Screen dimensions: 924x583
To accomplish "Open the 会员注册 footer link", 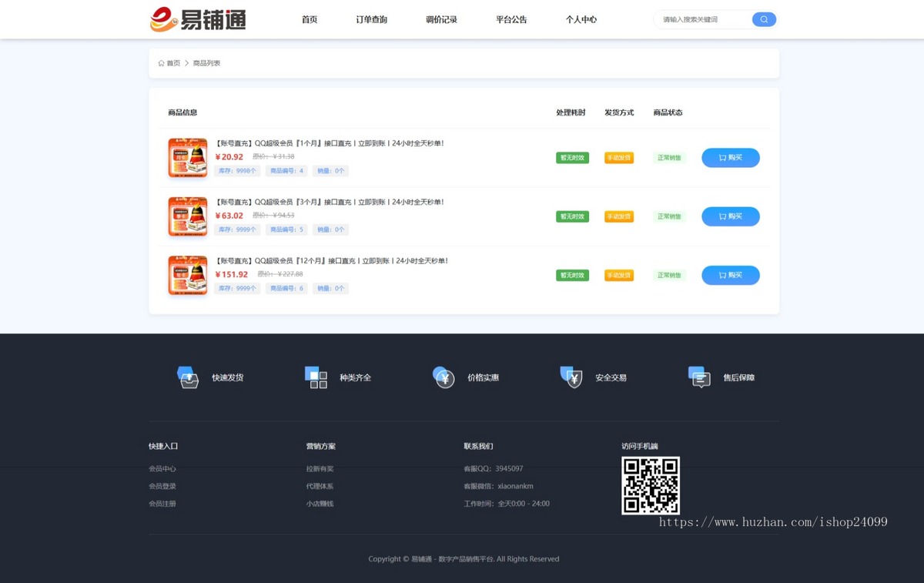I will [x=162, y=504].
